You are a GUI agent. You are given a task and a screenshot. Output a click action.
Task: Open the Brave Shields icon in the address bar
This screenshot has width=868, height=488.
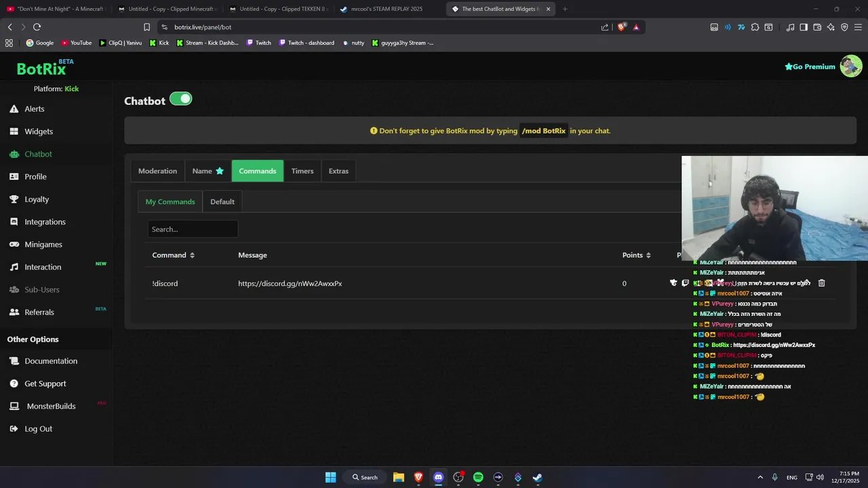(621, 27)
